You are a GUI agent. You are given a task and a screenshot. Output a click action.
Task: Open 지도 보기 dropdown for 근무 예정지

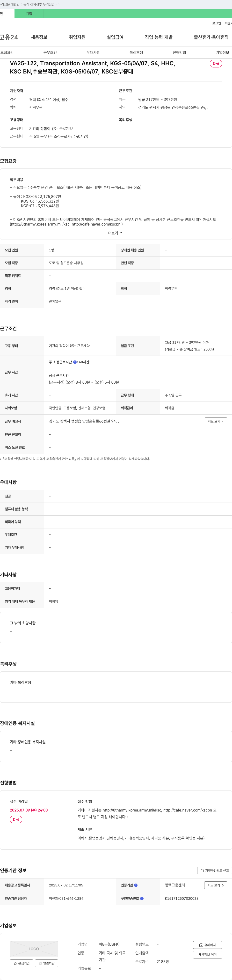(x=216, y=421)
